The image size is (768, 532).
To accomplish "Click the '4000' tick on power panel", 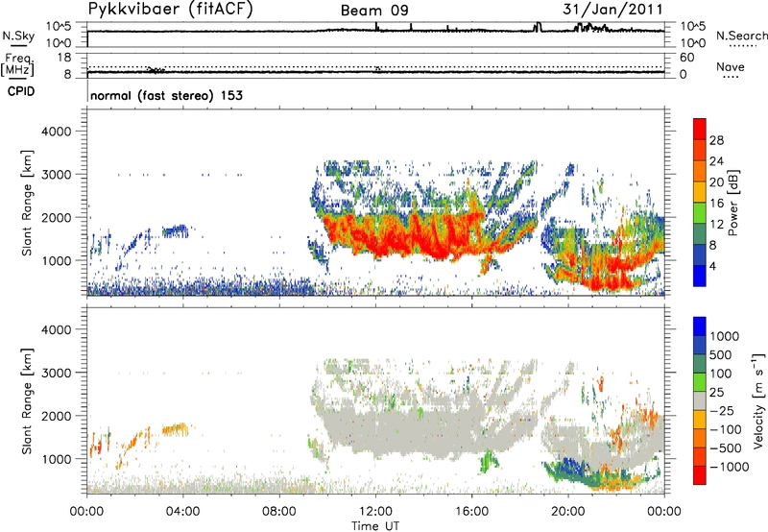I will (x=56, y=132).
